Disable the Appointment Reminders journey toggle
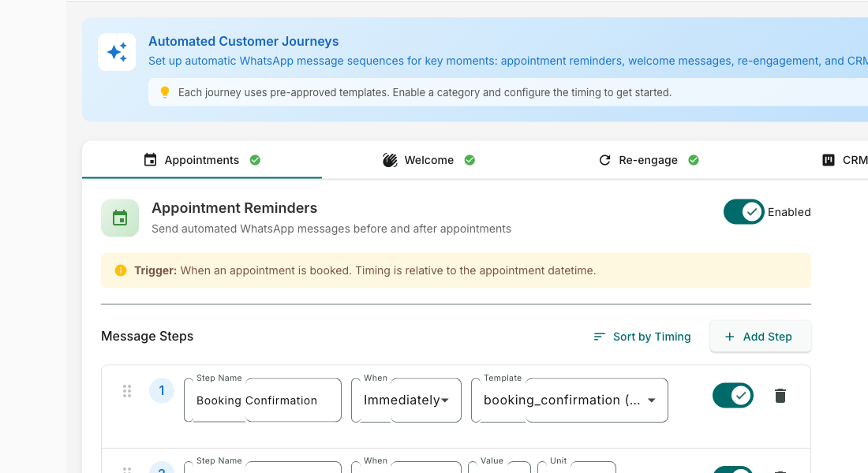868x473 pixels. (743, 211)
